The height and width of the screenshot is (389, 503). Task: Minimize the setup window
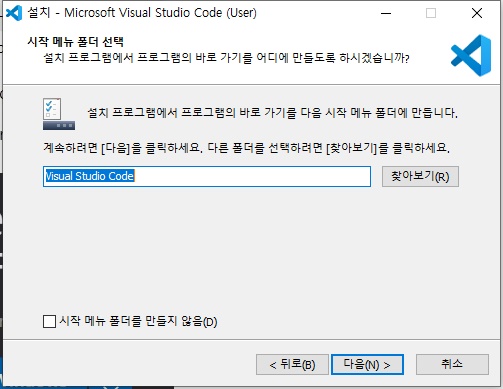(x=386, y=13)
